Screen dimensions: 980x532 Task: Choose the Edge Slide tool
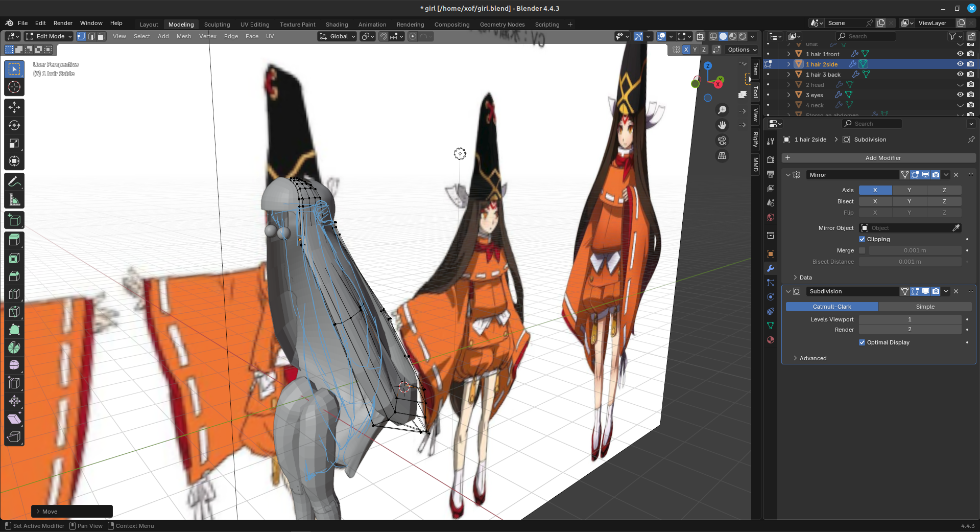14,383
